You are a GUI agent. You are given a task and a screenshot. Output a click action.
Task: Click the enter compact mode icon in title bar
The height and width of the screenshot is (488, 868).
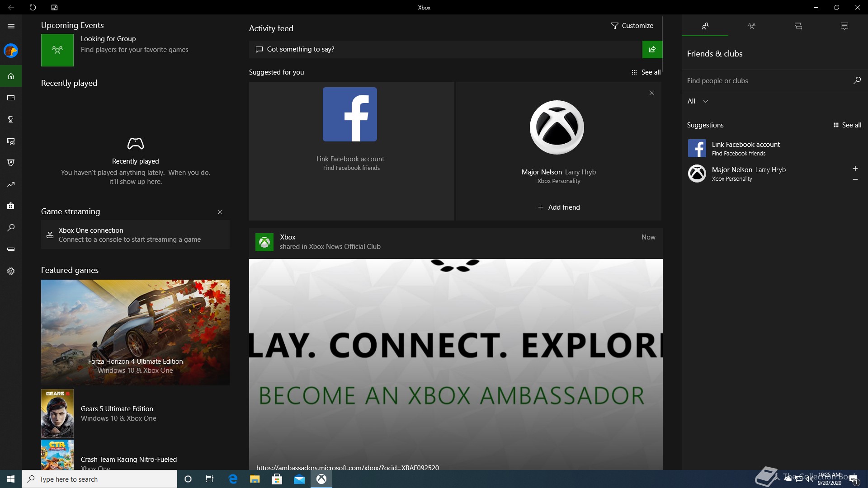pos(54,7)
